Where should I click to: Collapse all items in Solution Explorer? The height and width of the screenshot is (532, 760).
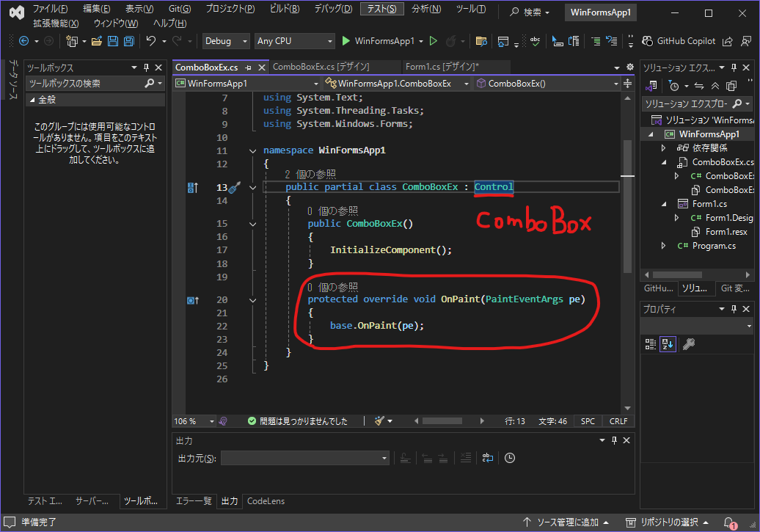click(x=715, y=86)
